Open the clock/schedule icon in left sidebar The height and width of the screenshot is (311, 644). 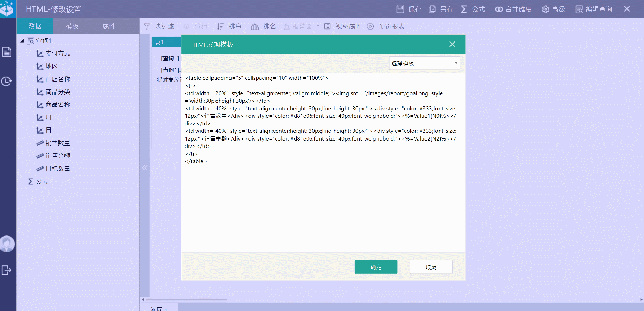click(6, 81)
